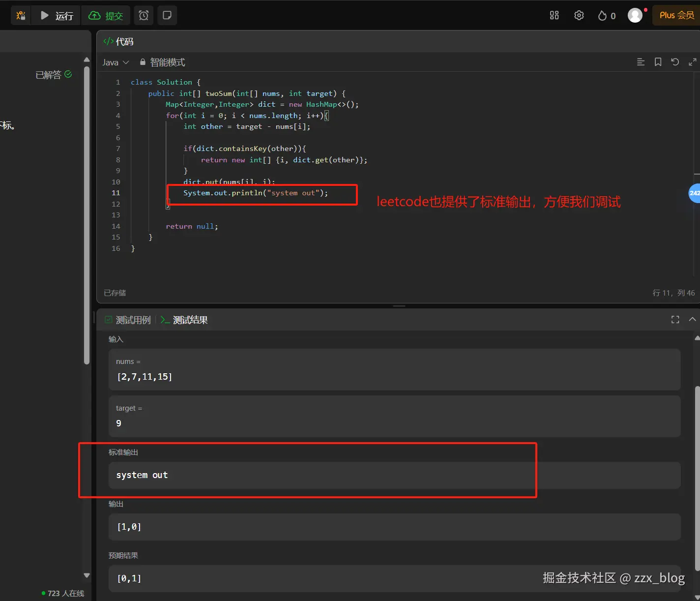Click the Plus 会员 button
Viewport: 700px width, 601px height.
tap(676, 15)
